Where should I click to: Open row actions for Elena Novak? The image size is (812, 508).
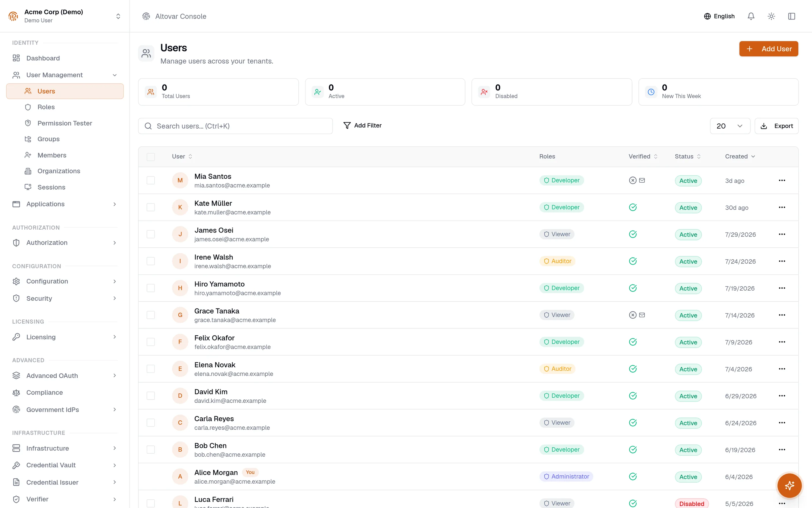point(782,369)
